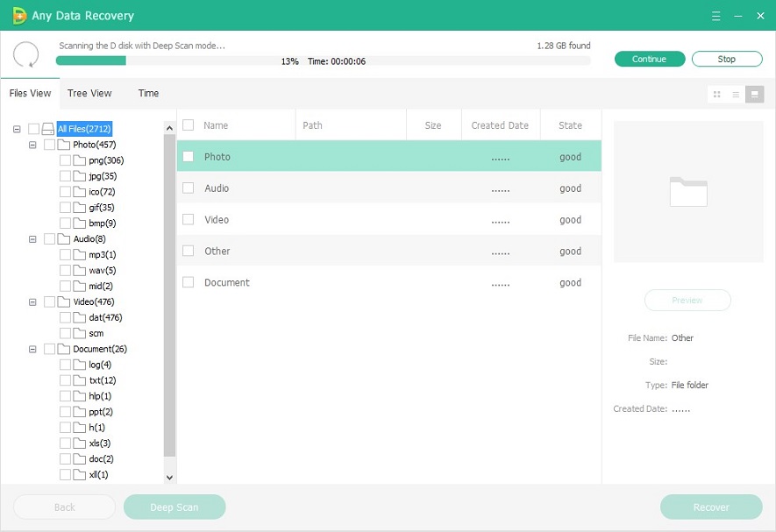Click the folder icon next to jpg(35)

(x=79, y=175)
